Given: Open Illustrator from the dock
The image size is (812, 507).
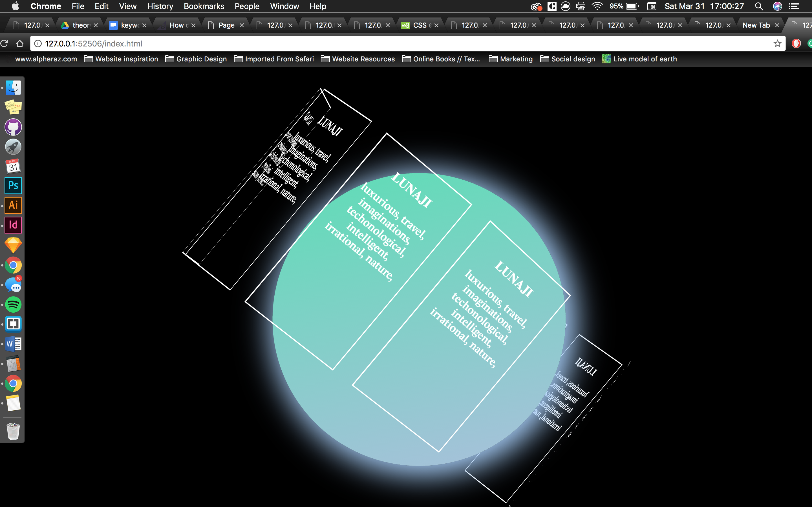Looking at the screenshot, I should click(x=13, y=205).
